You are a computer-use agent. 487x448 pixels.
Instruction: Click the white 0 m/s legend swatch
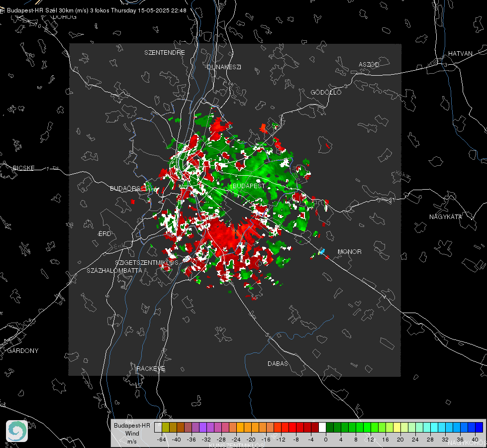[x=322, y=427]
